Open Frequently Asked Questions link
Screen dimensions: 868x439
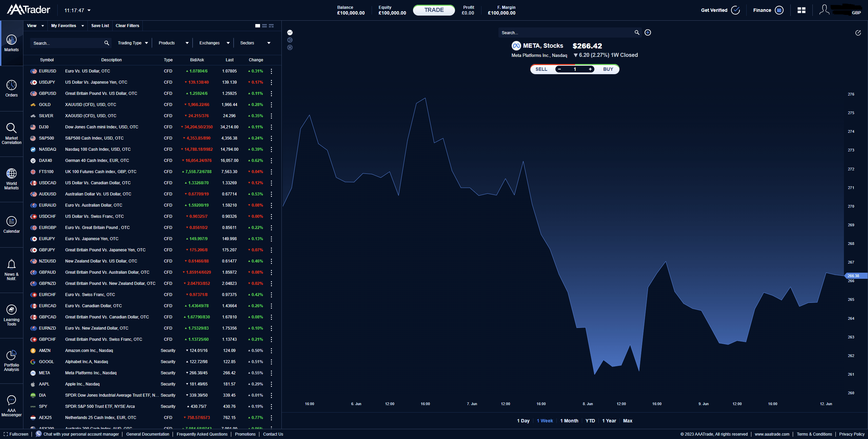pos(202,434)
